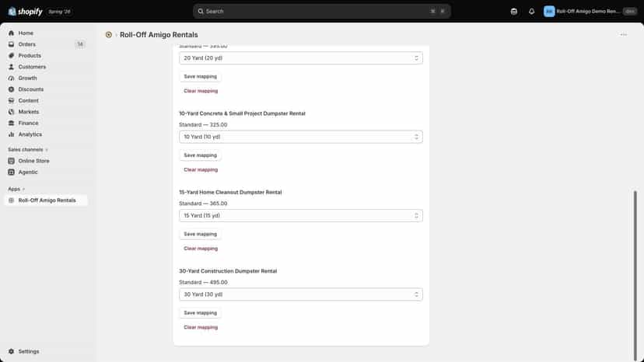Clear mapping for 10-Yard Concrete rental

point(201,169)
